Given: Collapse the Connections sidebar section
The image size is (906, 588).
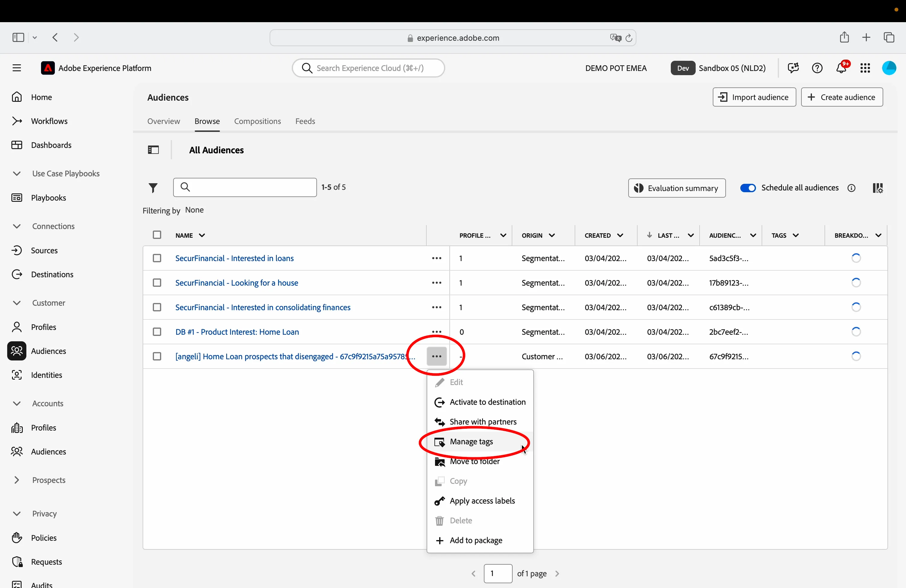Looking at the screenshot, I should click(x=17, y=226).
